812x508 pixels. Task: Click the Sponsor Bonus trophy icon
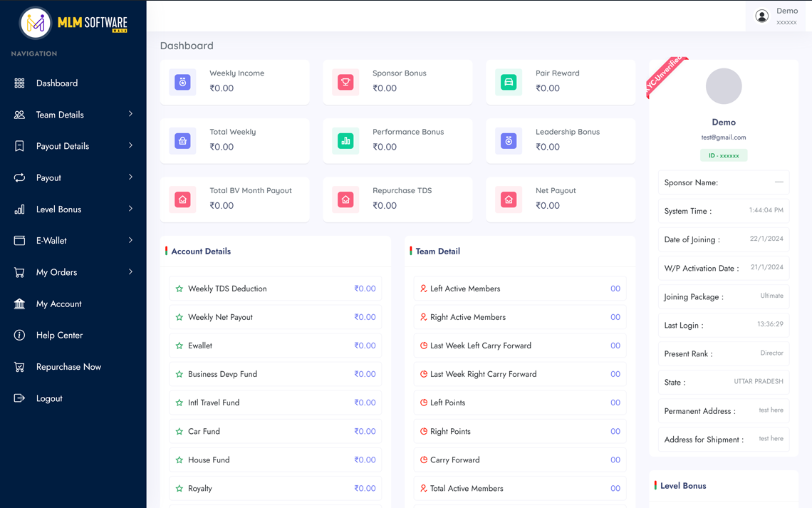pos(345,82)
